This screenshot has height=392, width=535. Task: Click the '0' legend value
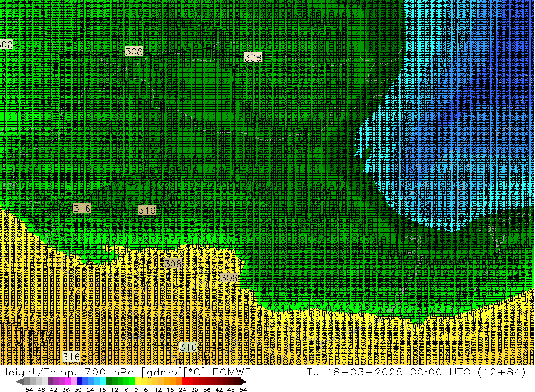136,390
